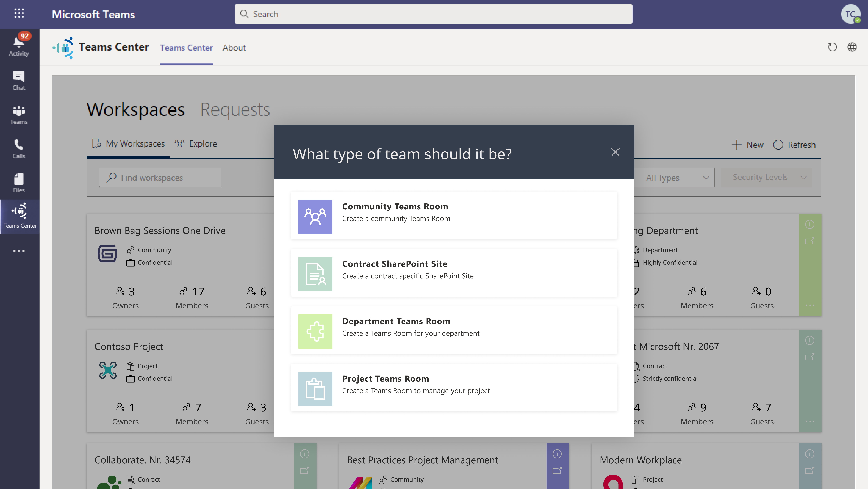Click the globe icon in the app header
Viewport: 868px width, 489px height.
coord(852,47)
